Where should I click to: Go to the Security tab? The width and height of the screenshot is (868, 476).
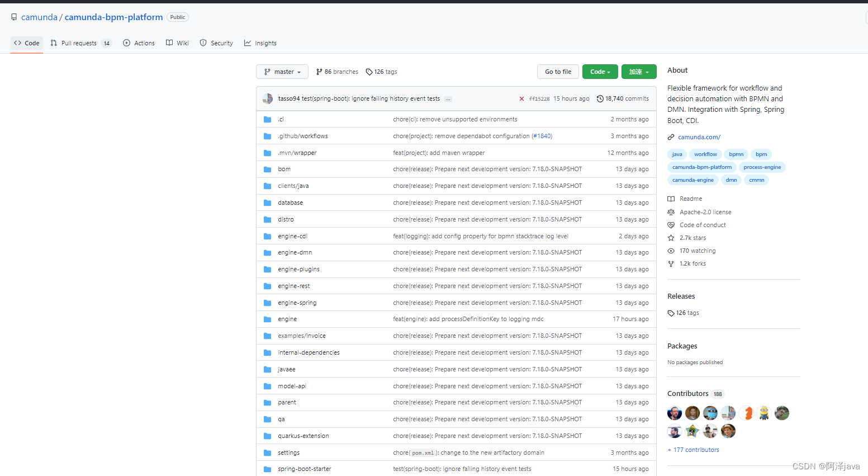216,43
